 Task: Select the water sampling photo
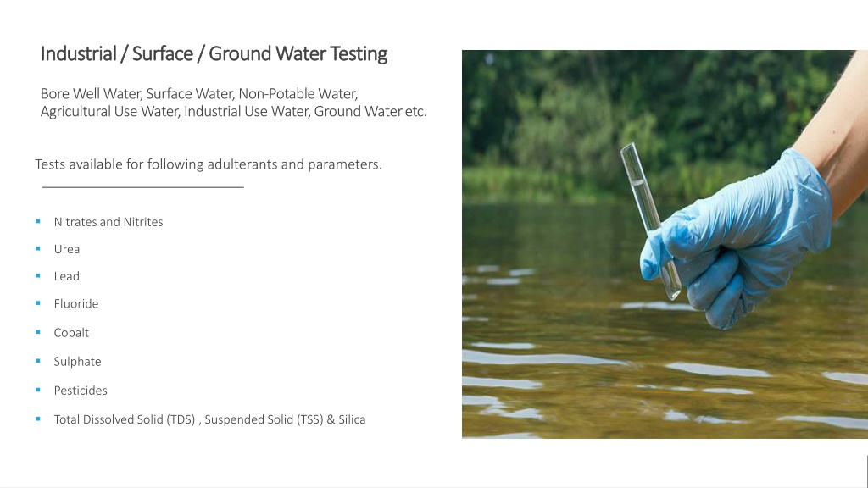(x=665, y=244)
